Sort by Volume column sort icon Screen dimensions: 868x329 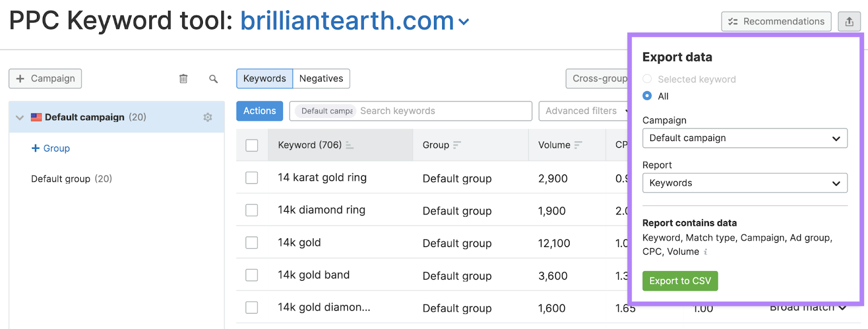578,145
